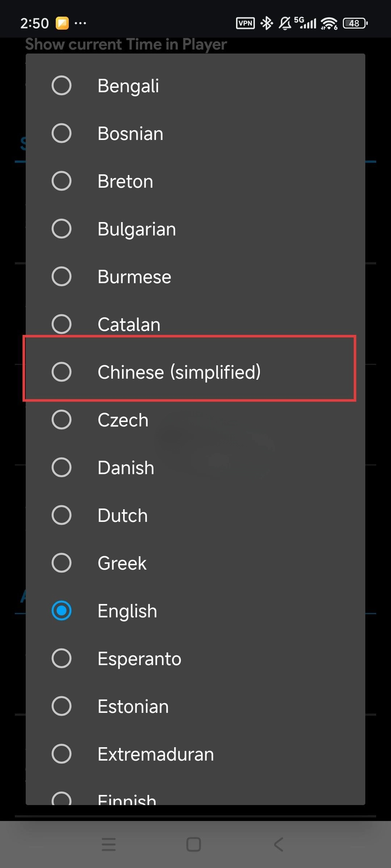This screenshot has height=868, width=391.
Task: Select Extremaduran from the language list
Action: [x=155, y=754]
